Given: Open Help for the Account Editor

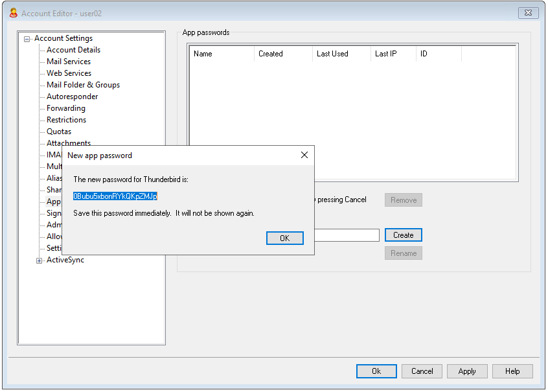Looking at the screenshot, I should coord(512,371).
